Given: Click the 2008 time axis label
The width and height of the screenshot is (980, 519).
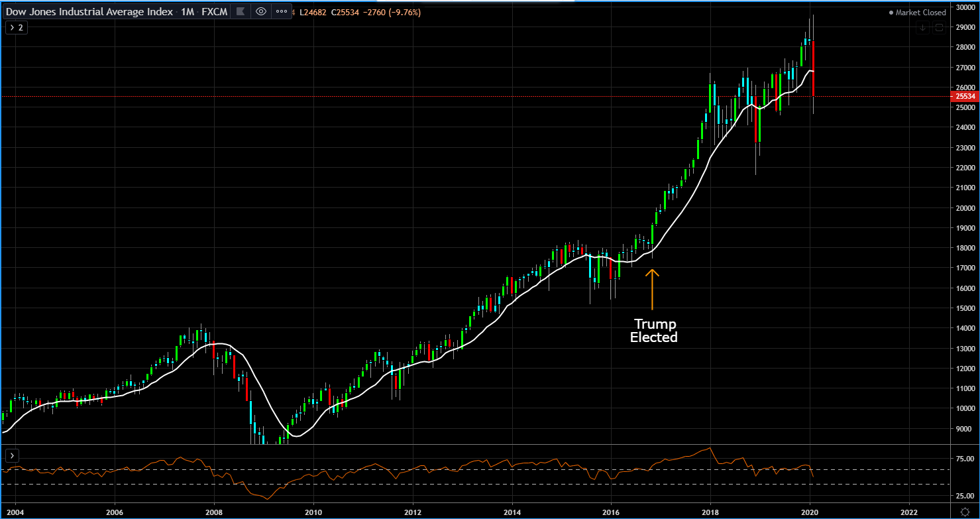Looking at the screenshot, I should pyautogui.click(x=214, y=512).
